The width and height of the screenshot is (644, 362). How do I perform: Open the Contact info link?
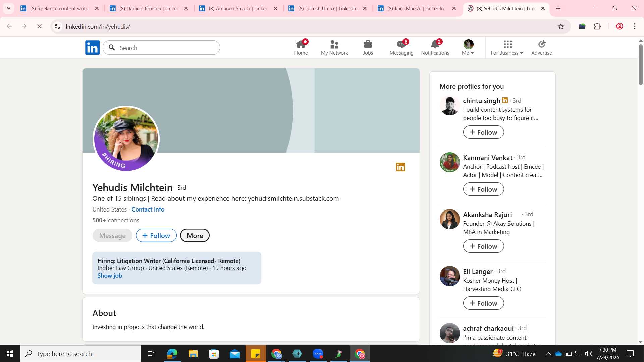(x=148, y=209)
